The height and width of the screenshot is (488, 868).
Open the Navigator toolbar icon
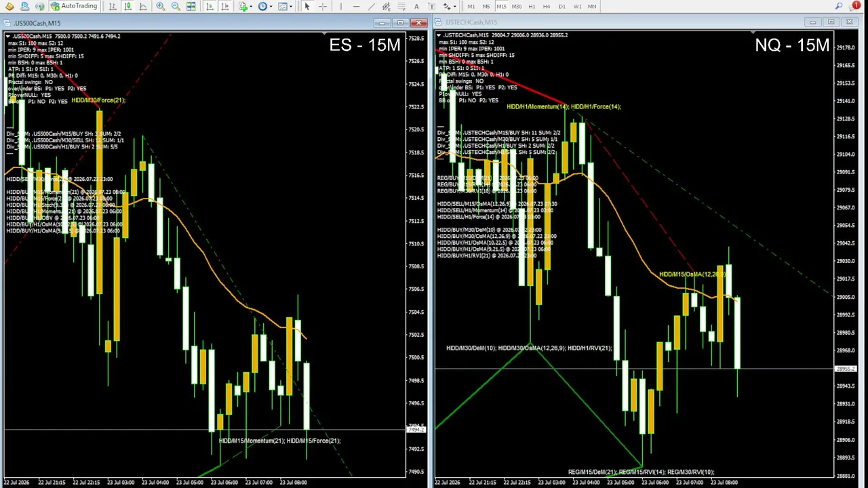tap(24, 6)
